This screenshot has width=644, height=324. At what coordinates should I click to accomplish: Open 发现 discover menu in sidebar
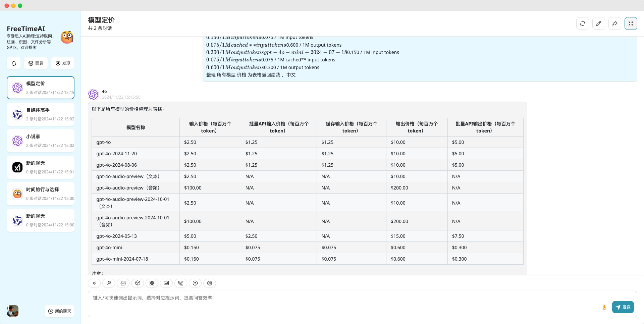pyautogui.click(x=63, y=63)
